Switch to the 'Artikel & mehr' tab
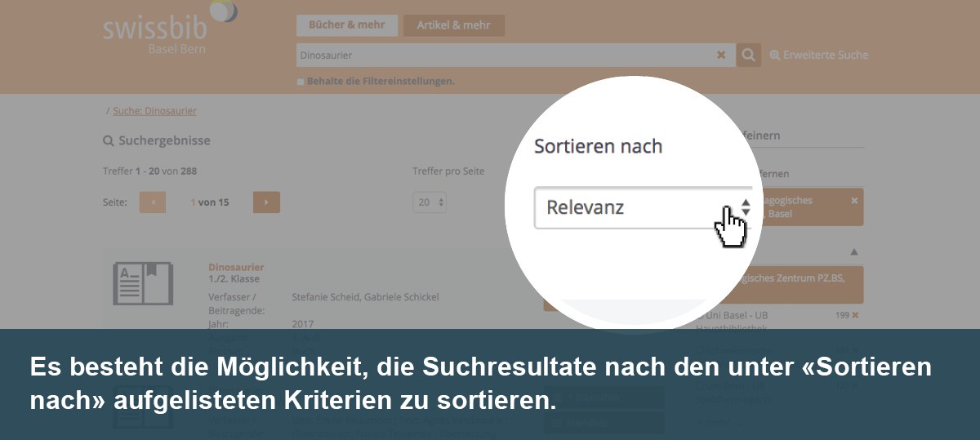The height and width of the screenshot is (440, 980). 453,25
